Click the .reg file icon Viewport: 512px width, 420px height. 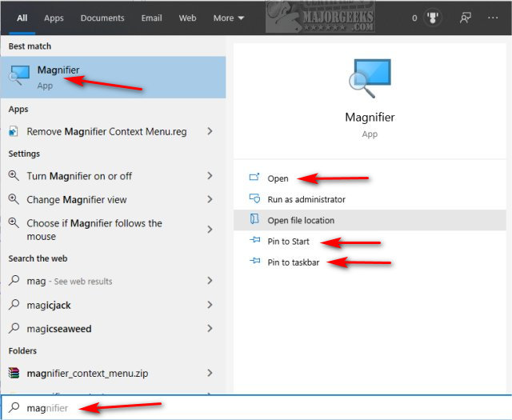pos(13,132)
